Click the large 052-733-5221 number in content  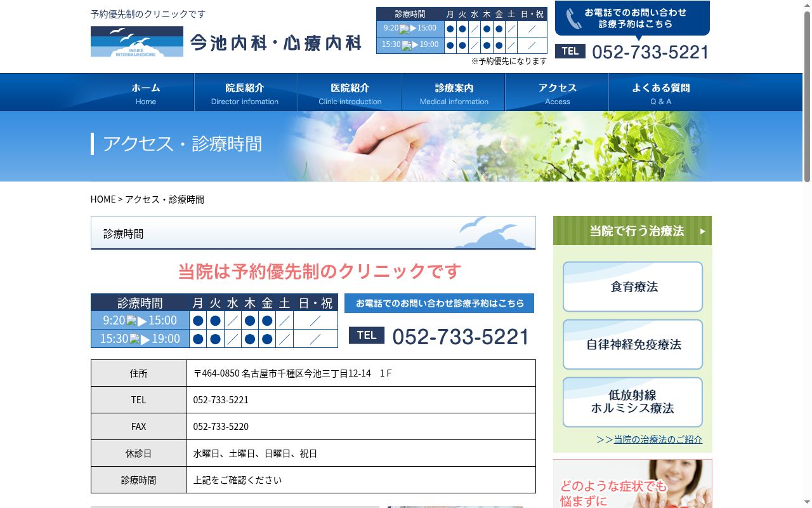point(461,337)
